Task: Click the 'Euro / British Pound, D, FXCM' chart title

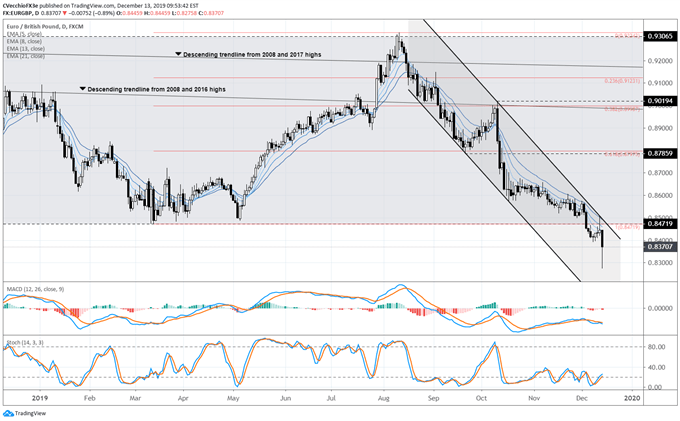Action: 45,26
